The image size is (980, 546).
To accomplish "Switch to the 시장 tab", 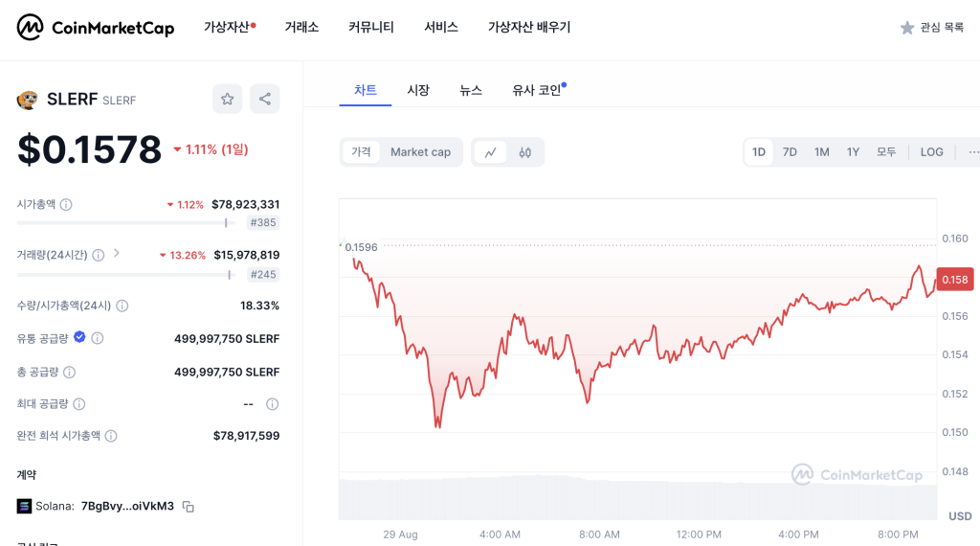I will tap(418, 90).
